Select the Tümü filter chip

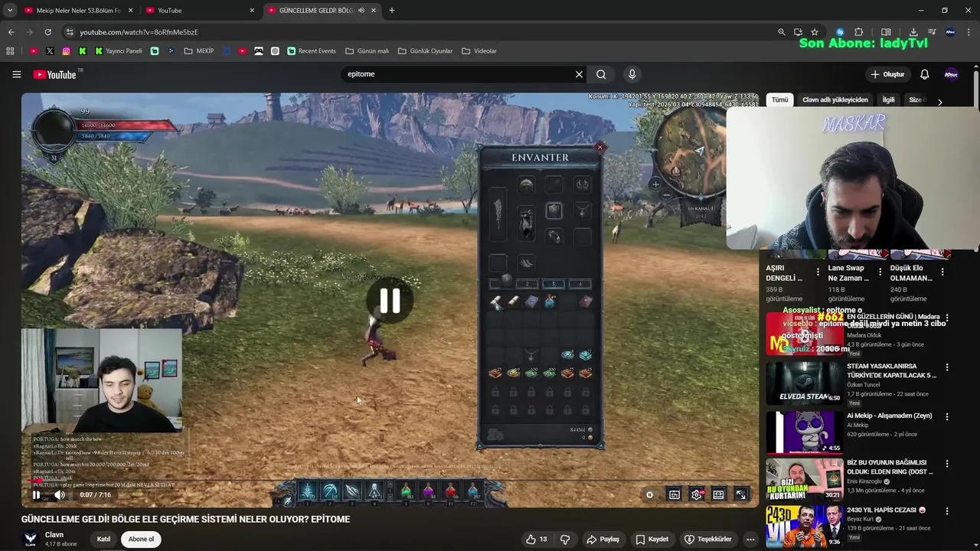(x=779, y=99)
